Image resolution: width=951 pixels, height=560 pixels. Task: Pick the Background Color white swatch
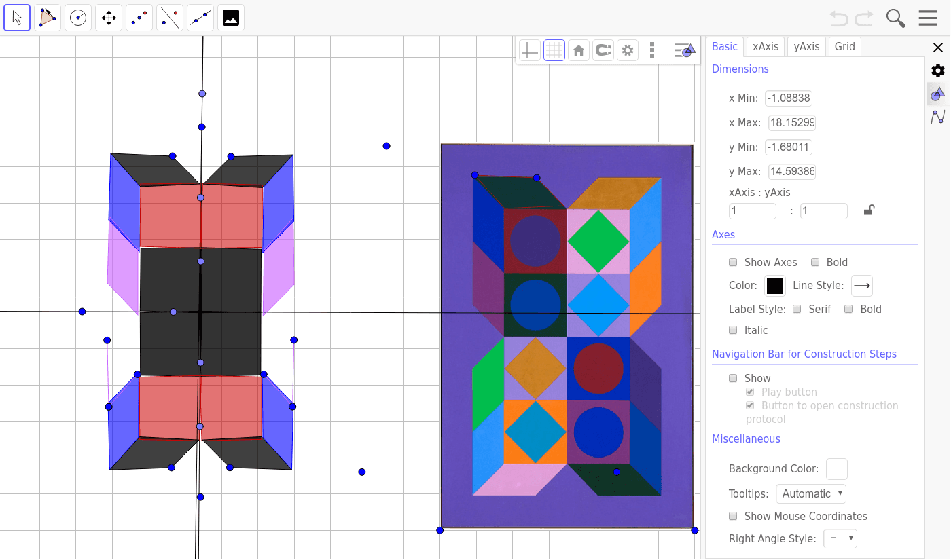pyautogui.click(x=837, y=469)
